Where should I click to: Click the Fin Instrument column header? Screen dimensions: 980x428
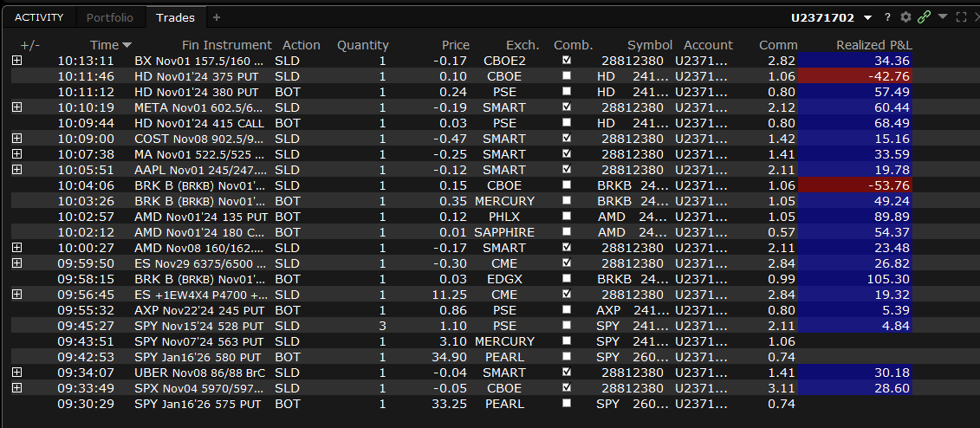pyautogui.click(x=227, y=45)
